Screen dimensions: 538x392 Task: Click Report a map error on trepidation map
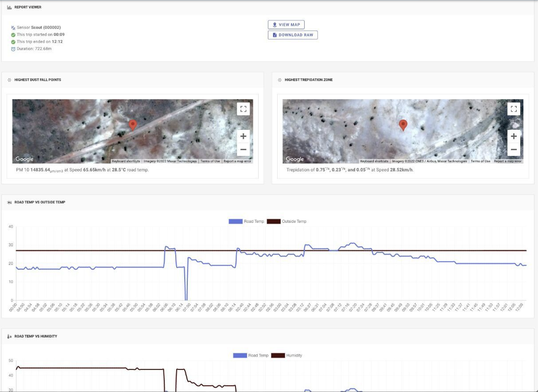click(508, 161)
